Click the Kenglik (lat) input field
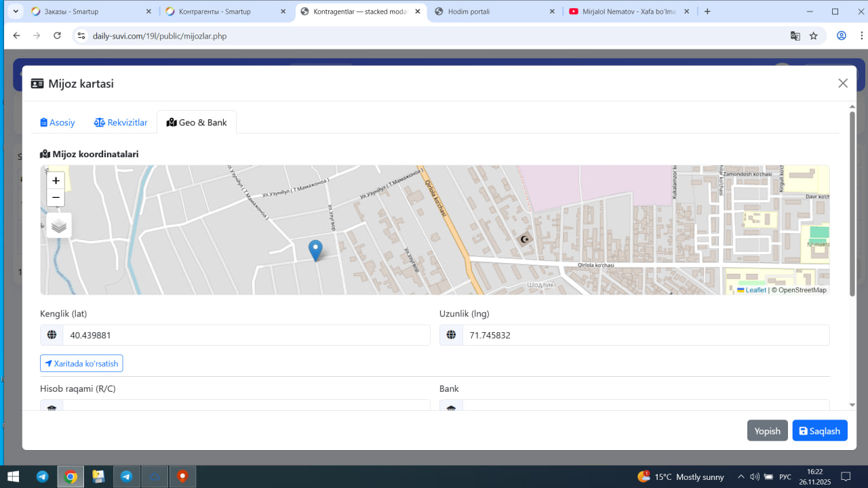 click(245, 335)
